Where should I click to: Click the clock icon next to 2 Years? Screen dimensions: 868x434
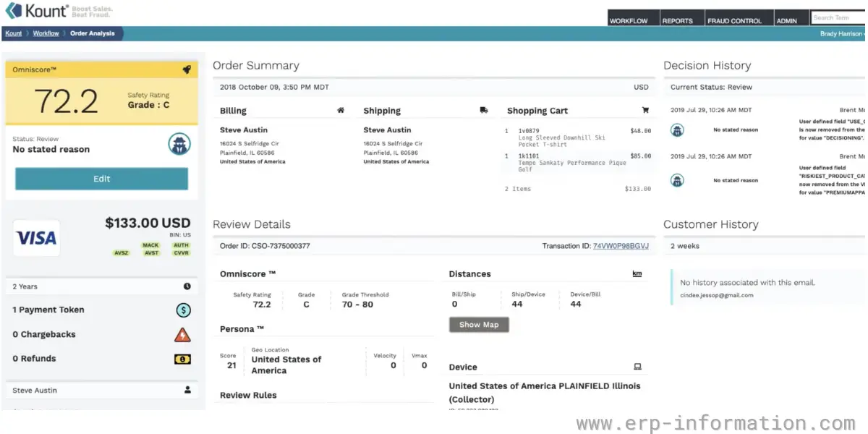187,286
